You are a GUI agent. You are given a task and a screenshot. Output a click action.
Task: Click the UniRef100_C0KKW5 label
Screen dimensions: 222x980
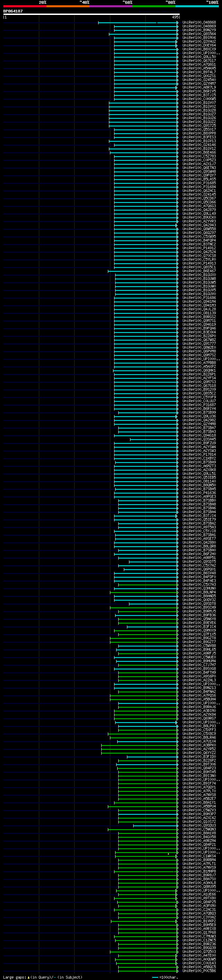[x=199, y=99]
